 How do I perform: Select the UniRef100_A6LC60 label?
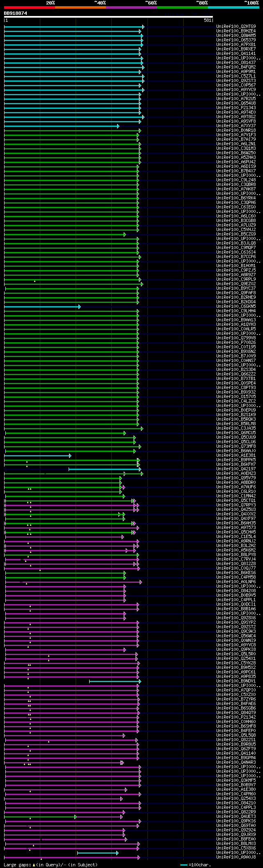pos(236,216)
